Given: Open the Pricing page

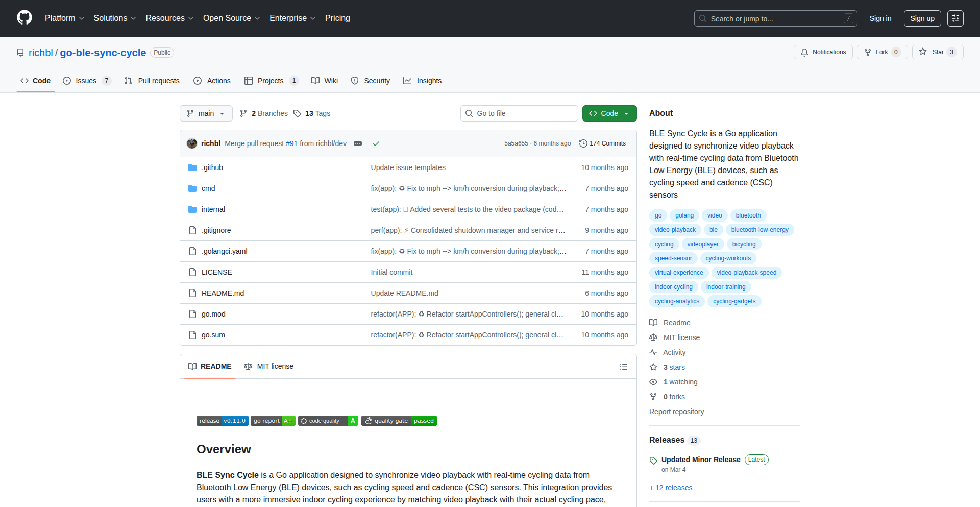Looking at the screenshot, I should click(x=337, y=18).
